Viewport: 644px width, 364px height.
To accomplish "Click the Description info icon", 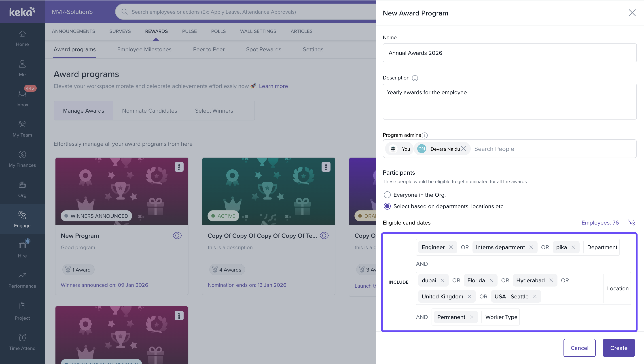I will (415, 78).
